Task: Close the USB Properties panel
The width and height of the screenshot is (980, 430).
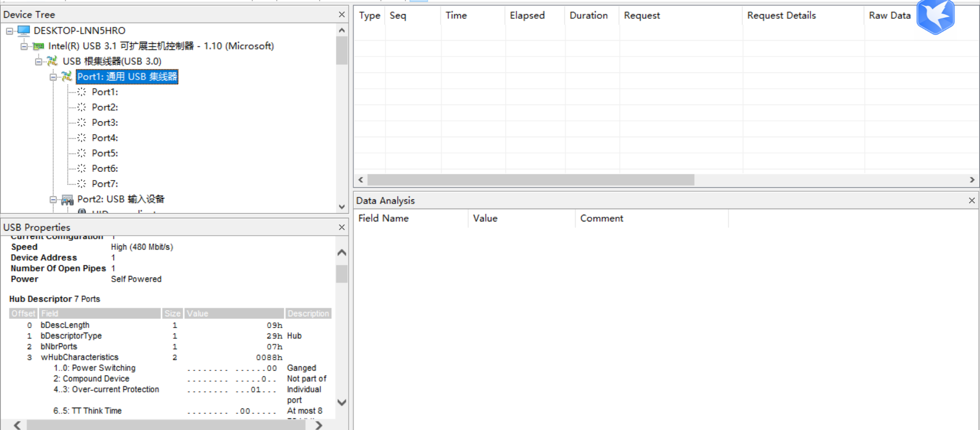Action: coord(342,227)
